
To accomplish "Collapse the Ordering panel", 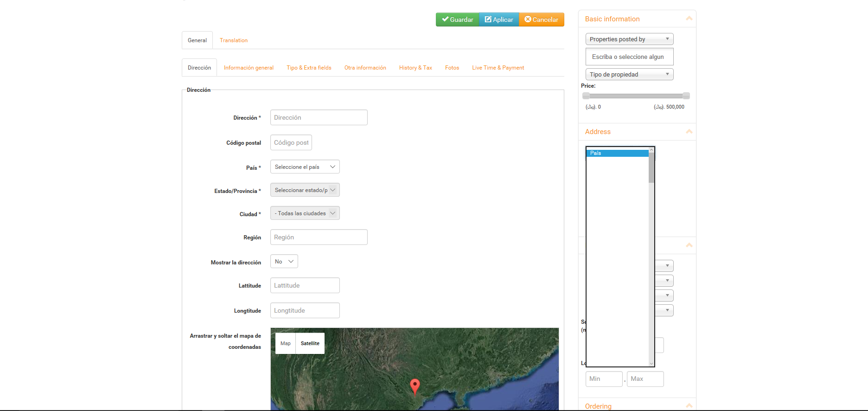I will point(689,406).
